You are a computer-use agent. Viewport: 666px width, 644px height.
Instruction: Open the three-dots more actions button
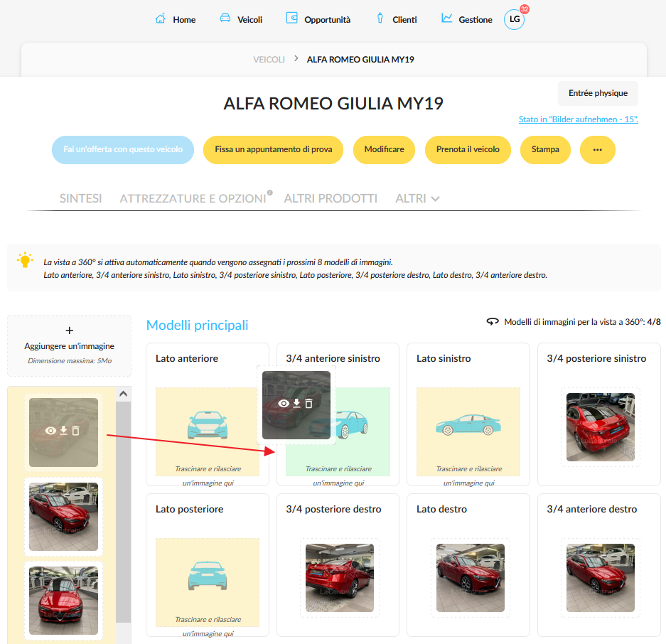[598, 149]
